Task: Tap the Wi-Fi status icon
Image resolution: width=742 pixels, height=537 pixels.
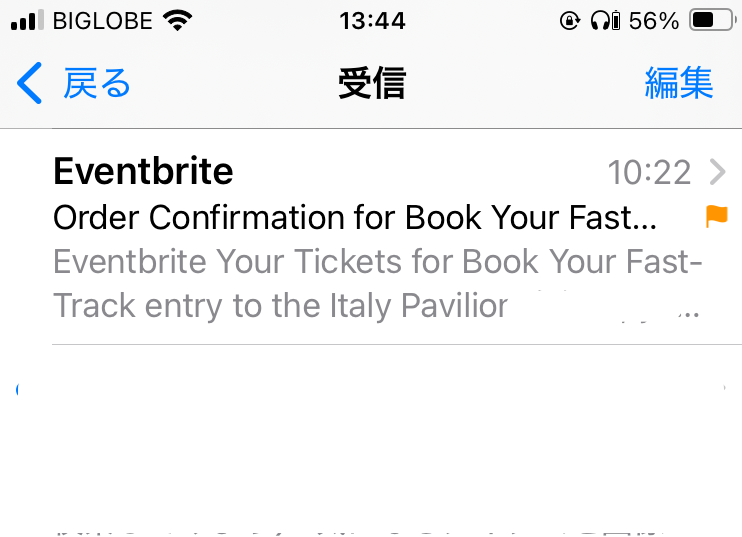Action: click(178, 20)
